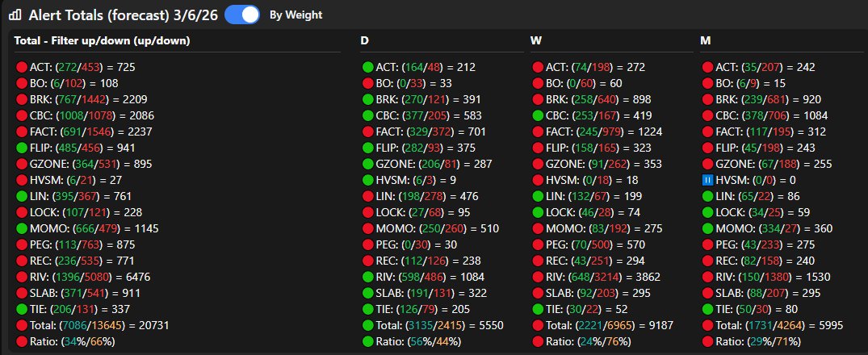
Task: Click the red dot beside BO in D column
Action: [367, 83]
